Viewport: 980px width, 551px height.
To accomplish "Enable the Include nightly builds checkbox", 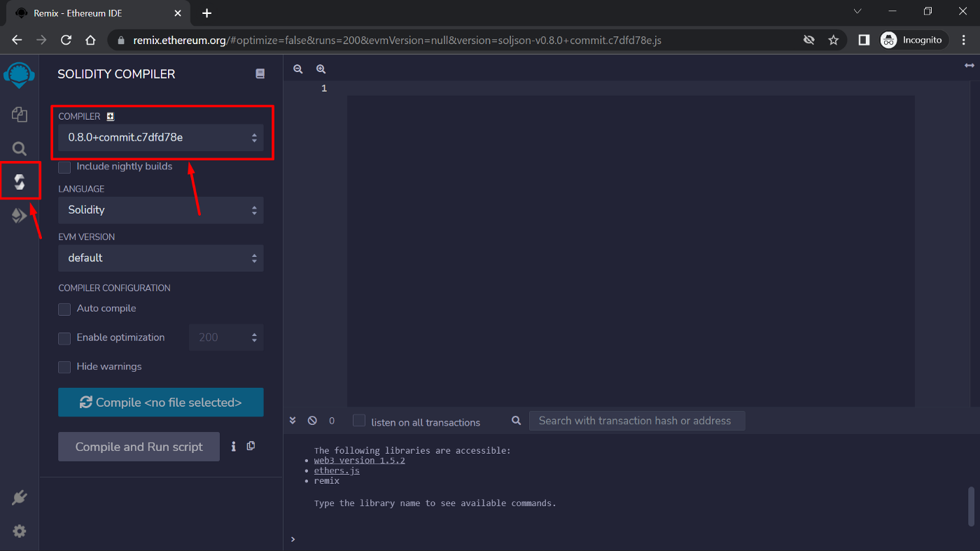I will coord(64,167).
